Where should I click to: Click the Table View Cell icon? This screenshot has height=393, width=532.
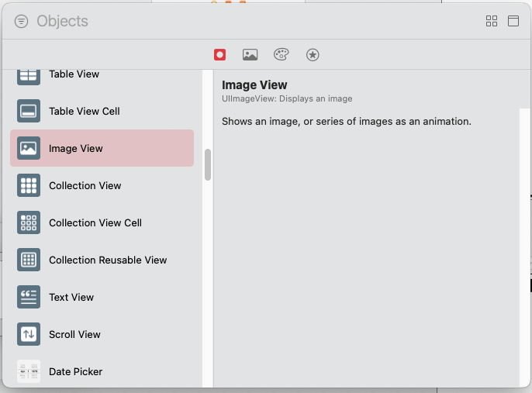point(29,111)
